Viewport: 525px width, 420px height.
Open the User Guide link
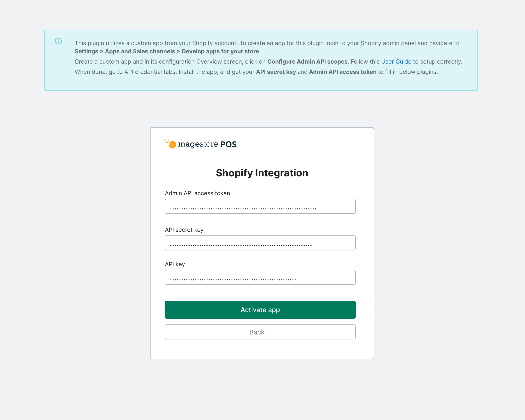coord(396,62)
